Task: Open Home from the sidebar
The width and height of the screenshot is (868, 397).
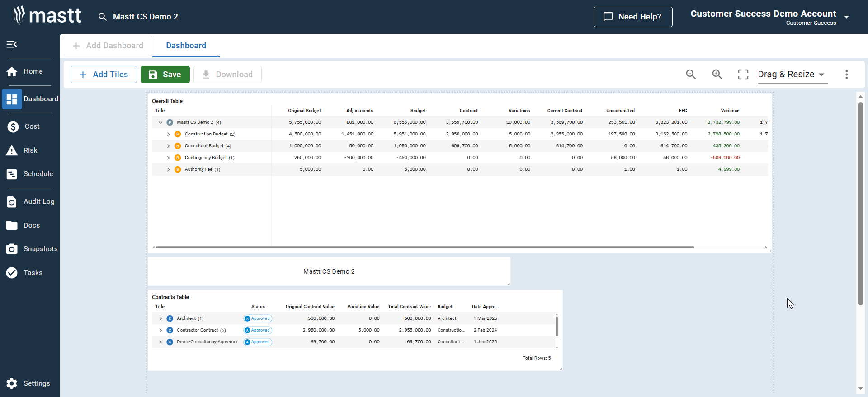Action: 30,71
